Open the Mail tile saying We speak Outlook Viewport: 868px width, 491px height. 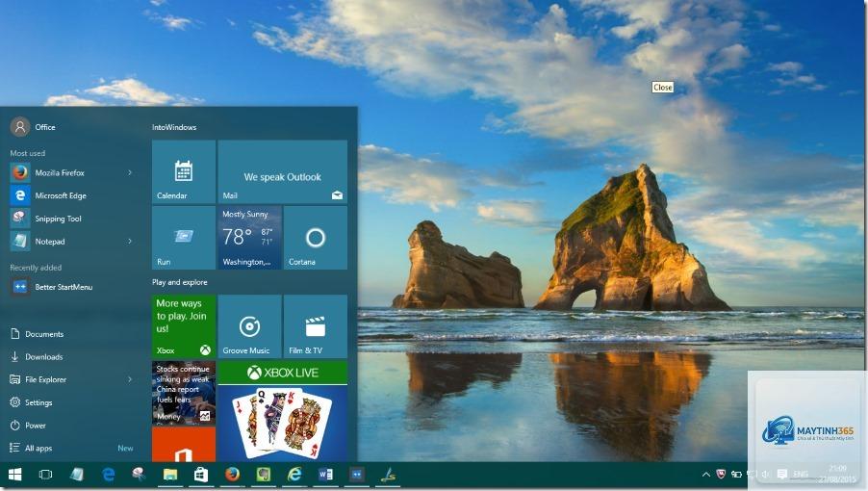(x=282, y=171)
